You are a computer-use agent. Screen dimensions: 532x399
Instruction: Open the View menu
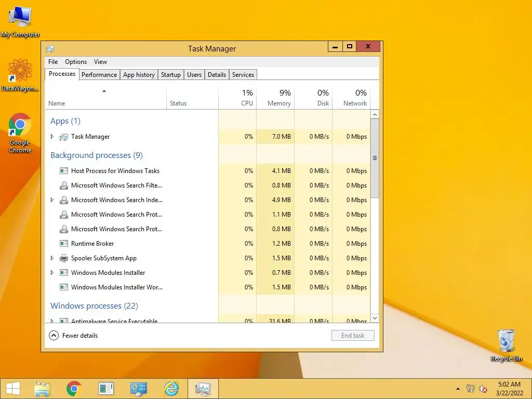click(100, 62)
